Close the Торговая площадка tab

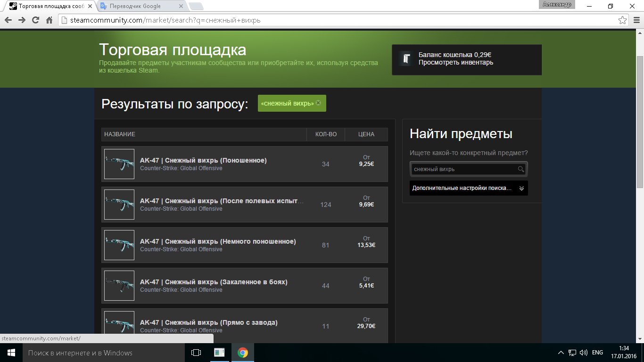(90, 6)
